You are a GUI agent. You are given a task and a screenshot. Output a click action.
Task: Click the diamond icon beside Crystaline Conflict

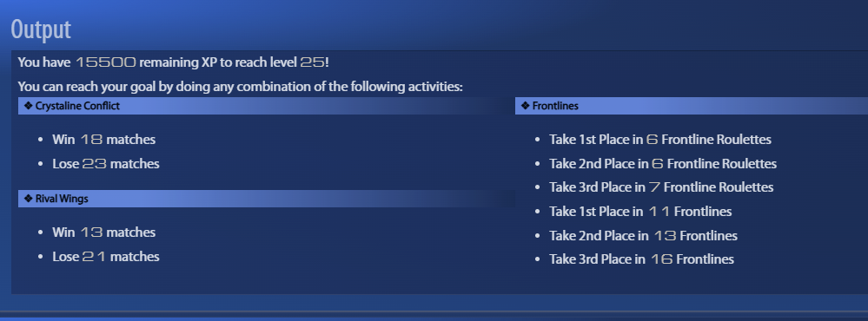point(28,106)
